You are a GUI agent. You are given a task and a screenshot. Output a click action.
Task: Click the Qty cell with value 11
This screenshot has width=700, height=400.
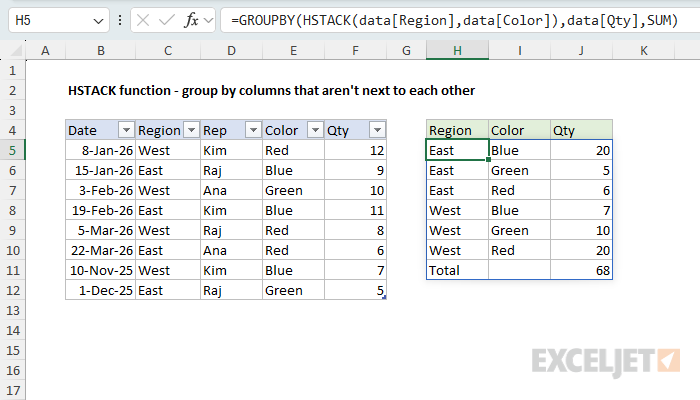pyautogui.click(x=355, y=210)
